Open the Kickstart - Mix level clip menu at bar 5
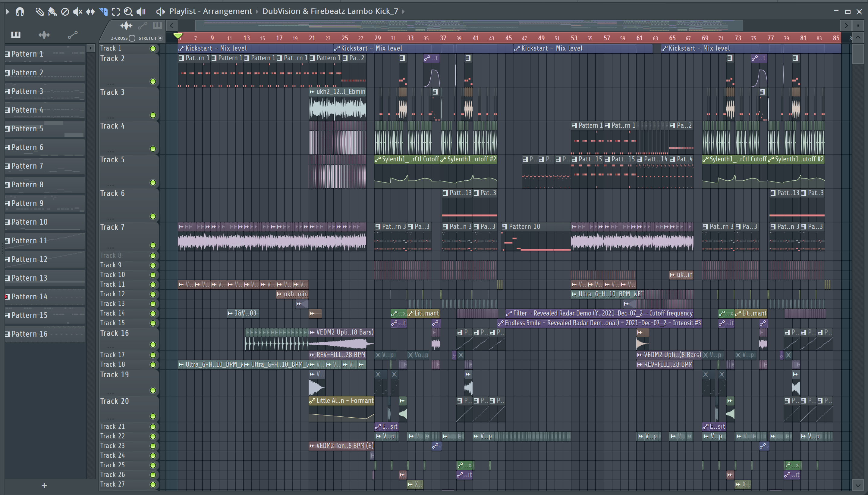Viewport: 868px width, 495px height. [181, 48]
